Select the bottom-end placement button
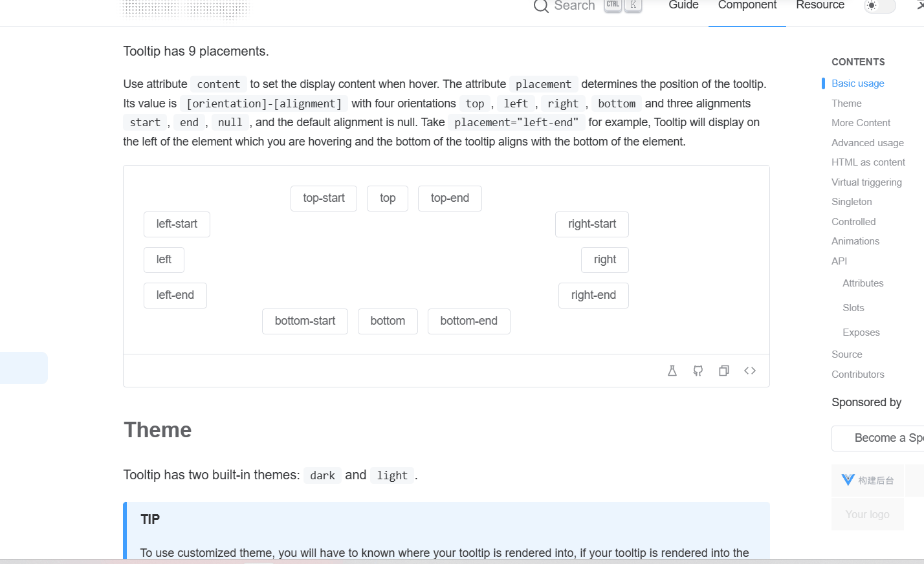 468,321
